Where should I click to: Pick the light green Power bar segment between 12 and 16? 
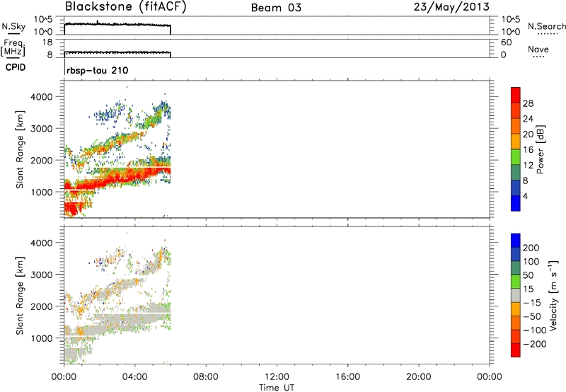[x=516, y=156]
